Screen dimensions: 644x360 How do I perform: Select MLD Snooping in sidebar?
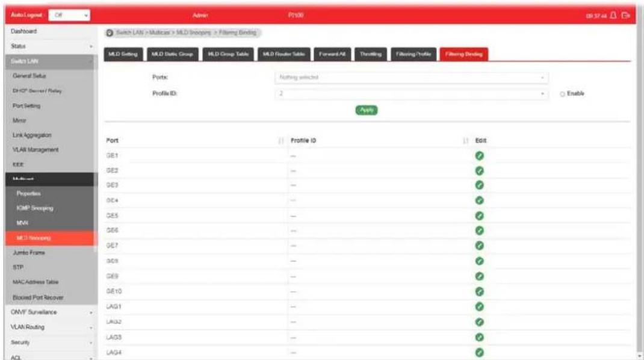pos(50,238)
